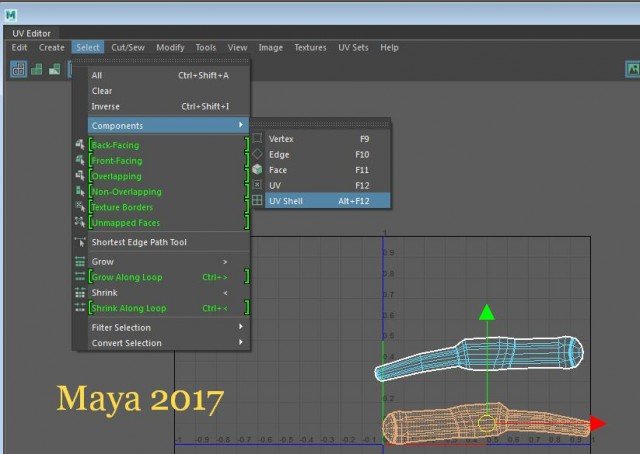Click green vertical manipulator arrow
This screenshot has height=454, width=640.
[x=487, y=312]
